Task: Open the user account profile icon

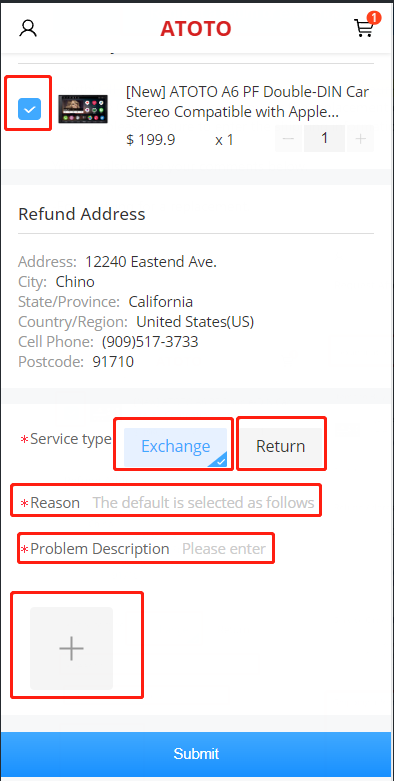Action: coord(28,28)
